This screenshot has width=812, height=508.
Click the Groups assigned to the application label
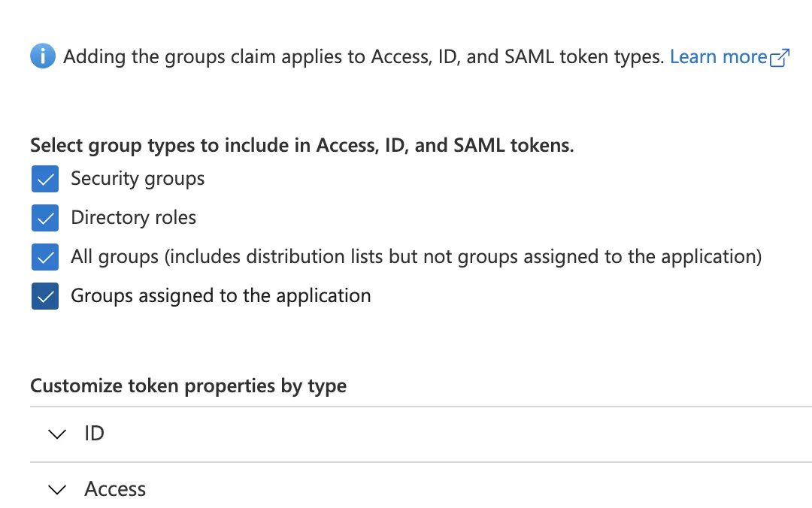click(220, 296)
